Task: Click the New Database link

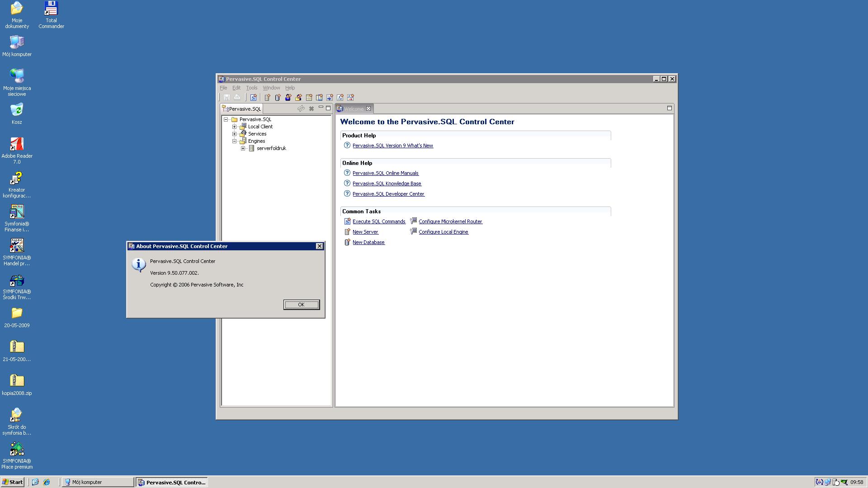Action: click(x=368, y=242)
